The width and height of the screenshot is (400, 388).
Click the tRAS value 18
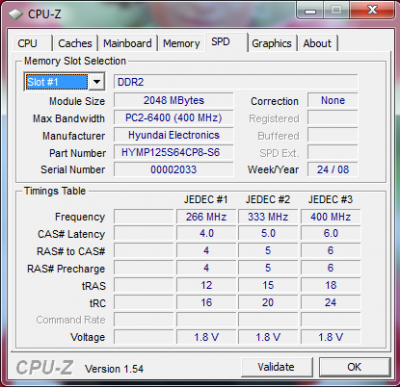coord(330,285)
